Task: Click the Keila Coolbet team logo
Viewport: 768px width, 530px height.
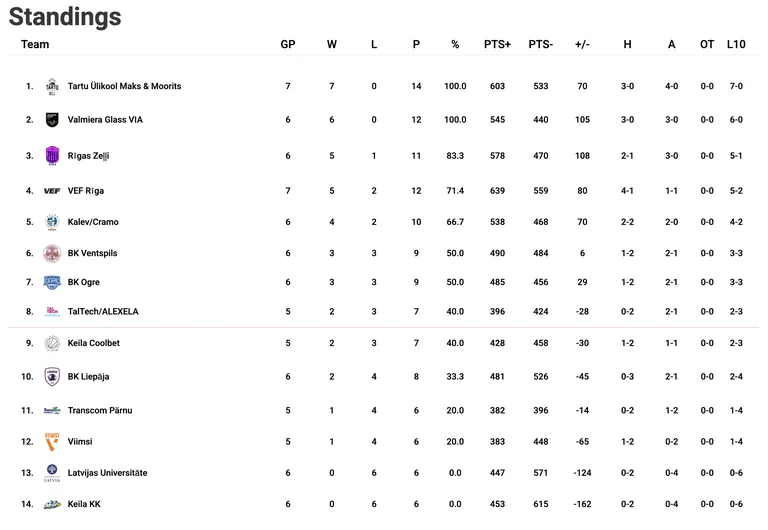Action: [52, 344]
